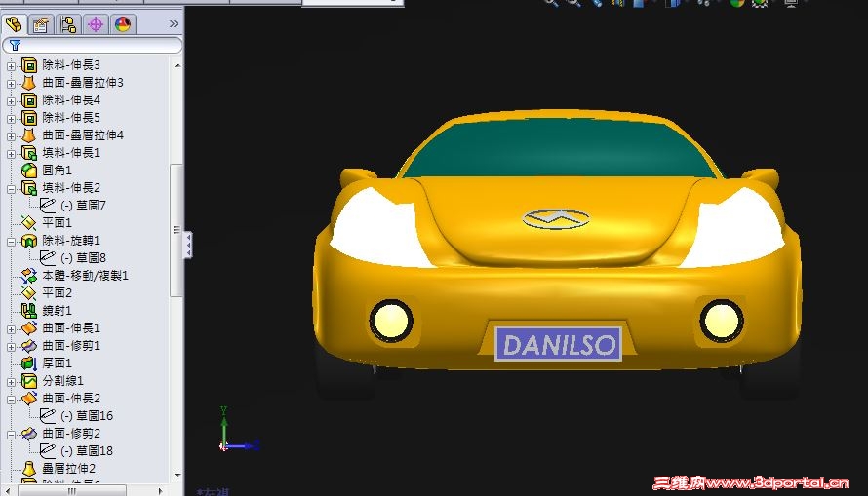
Task: Click the horizontal scrollbar left arrow
Action: (x=7, y=490)
